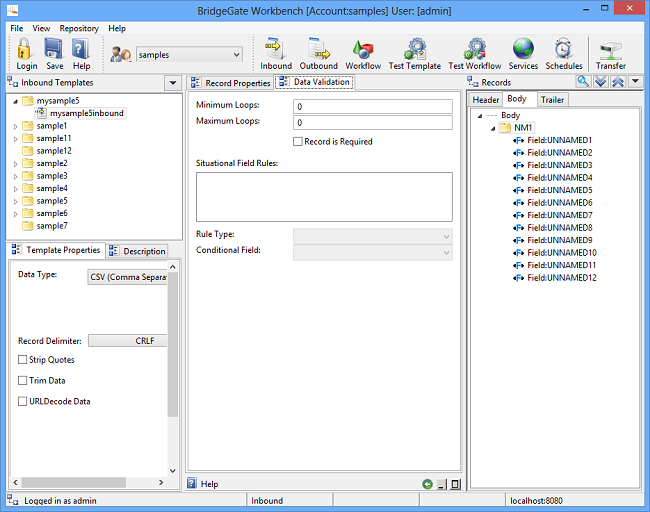The height and width of the screenshot is (512, 650).
Task: Select the Data Validation tab
Action: [x=315, y=82]
